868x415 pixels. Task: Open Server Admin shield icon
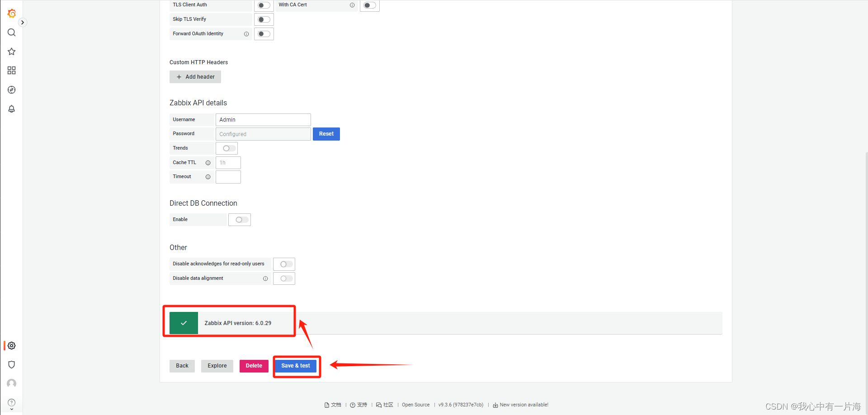pos(12,365)
